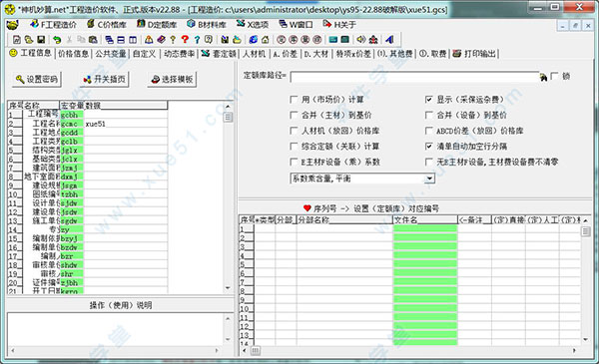
Task: Check the 锁 lock checkbox
Action: [x=554, y=76]
